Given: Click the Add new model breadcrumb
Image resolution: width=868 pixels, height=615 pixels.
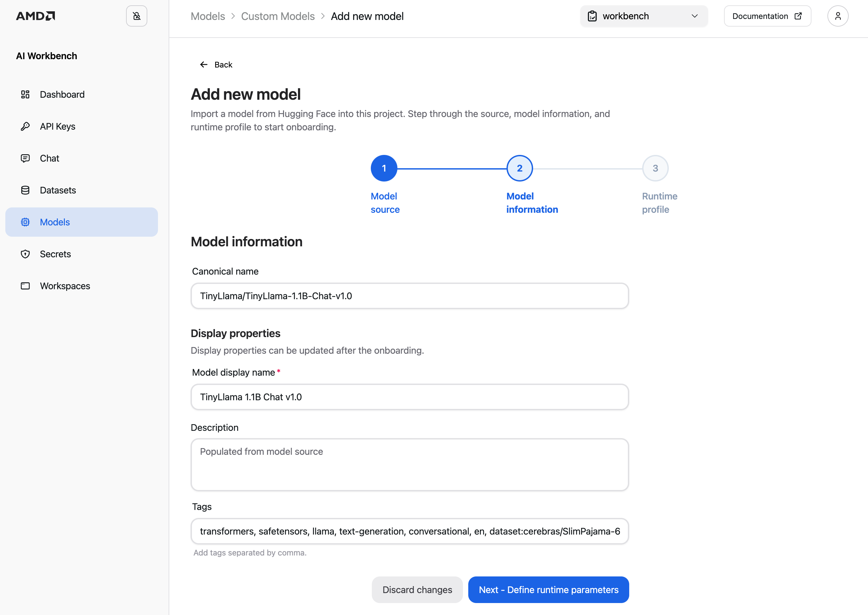Looking at the screenshot, I should pos(367,16).
